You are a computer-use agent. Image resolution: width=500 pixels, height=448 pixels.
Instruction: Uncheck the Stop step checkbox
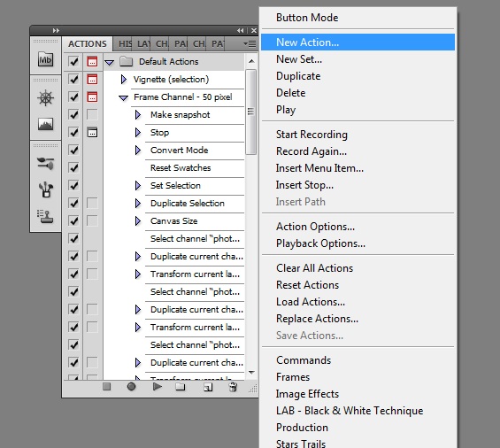[73, 132]
